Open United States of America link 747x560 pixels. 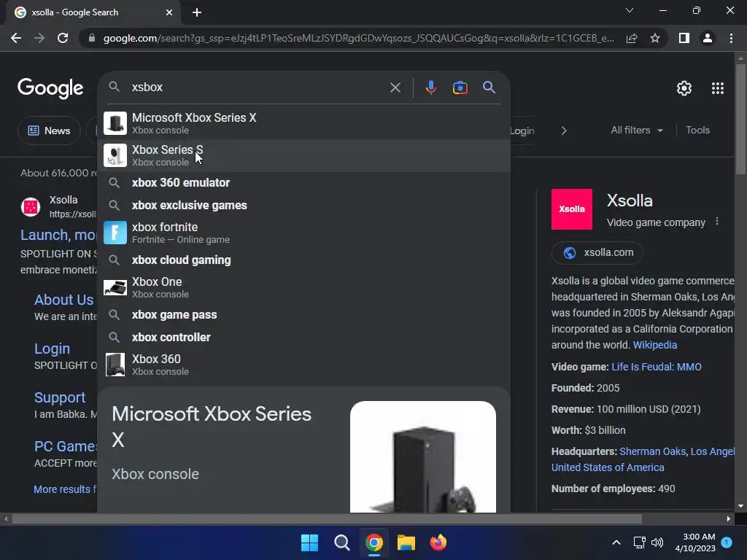point(608,467)
